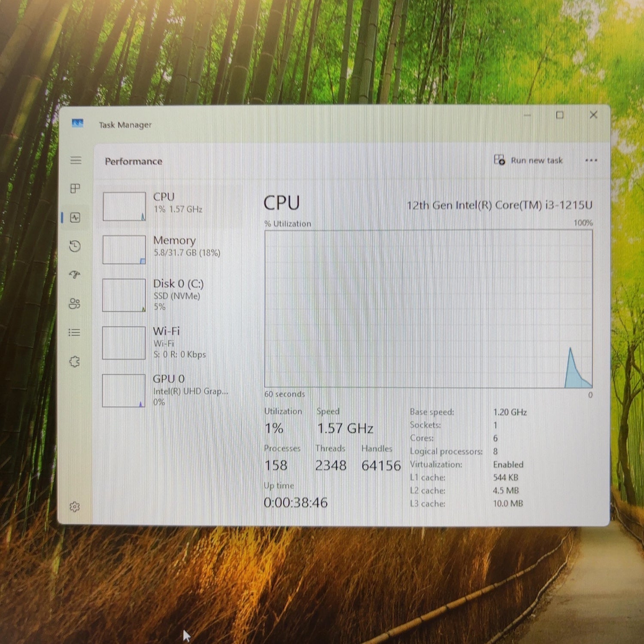Open the hamburger navigation menu
The width and height of the screenshot is (644, 644).
coord(76,161)
